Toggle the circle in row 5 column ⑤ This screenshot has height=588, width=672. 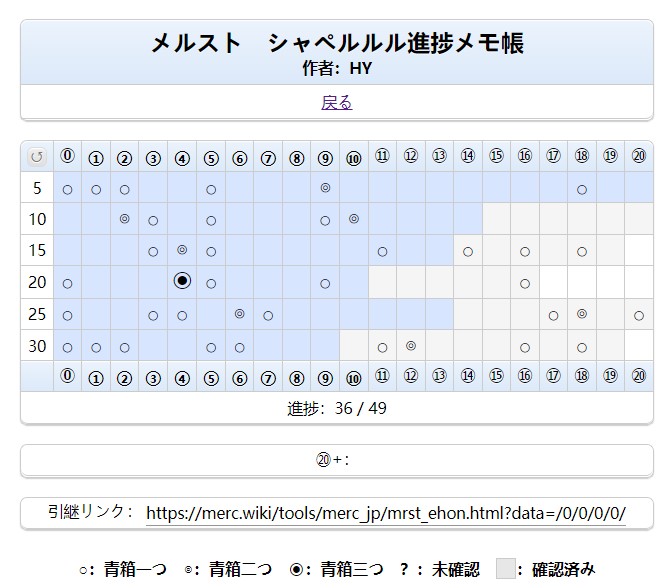point(211,189)
